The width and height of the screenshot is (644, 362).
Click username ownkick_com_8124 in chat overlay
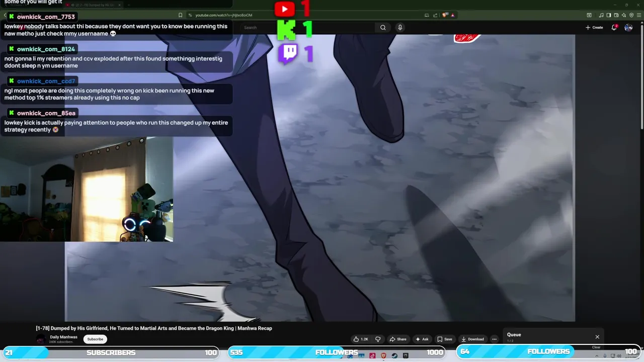46,49
